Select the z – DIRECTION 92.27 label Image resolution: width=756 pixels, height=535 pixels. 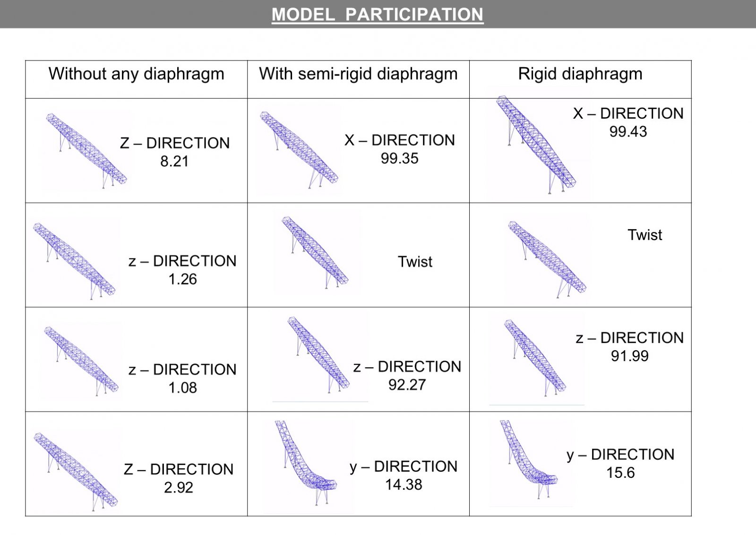[x=407, y=375]
